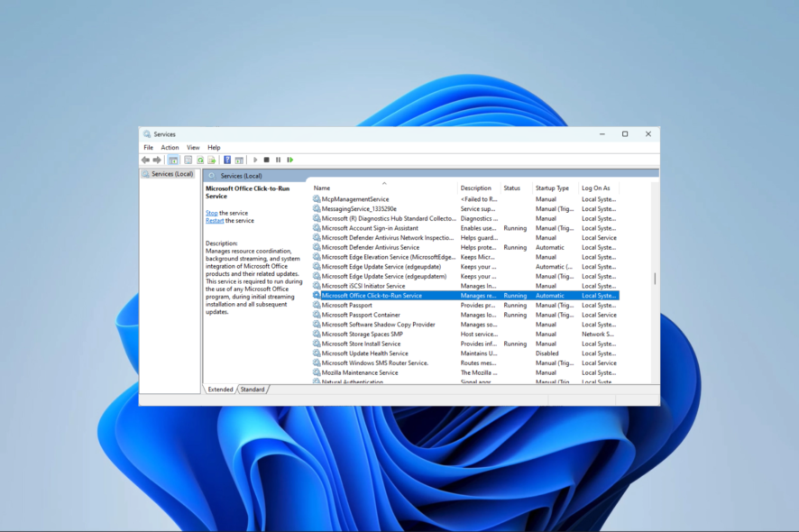Click the Restart Service toolbar button

point(289,160)
